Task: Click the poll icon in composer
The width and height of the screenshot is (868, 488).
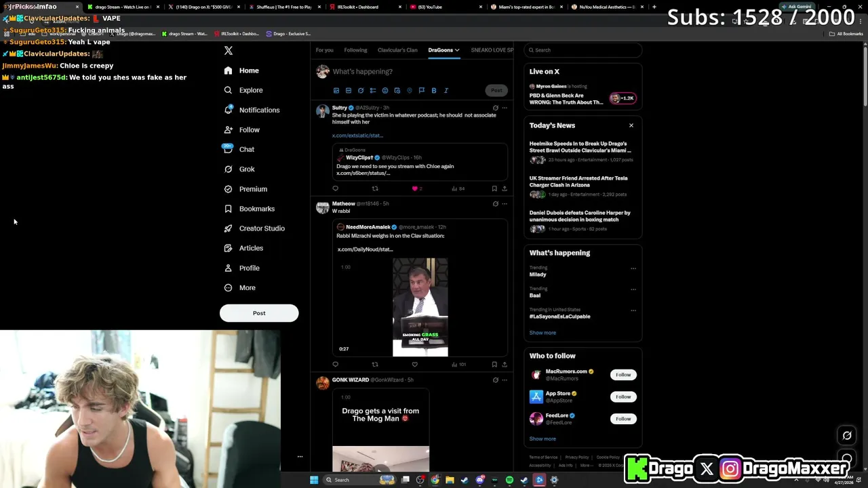Action: tap(373, 91)
